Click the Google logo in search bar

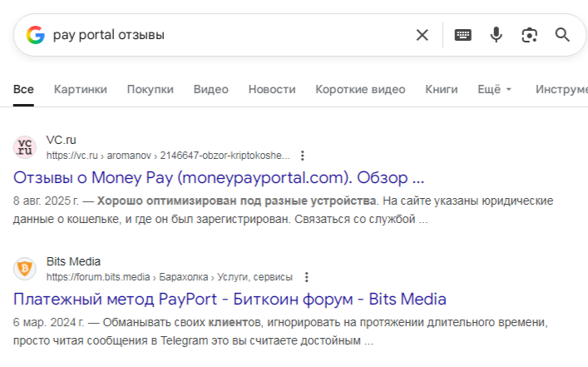tap(36, 35)
